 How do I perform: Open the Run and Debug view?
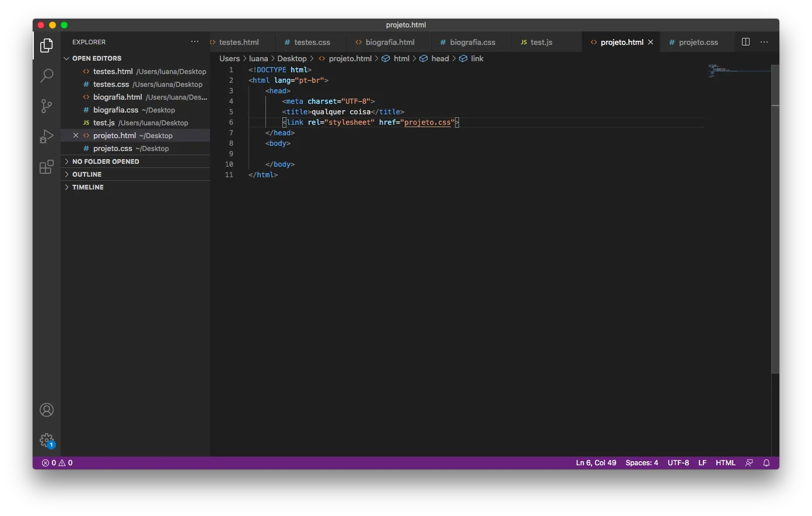pyautogui.click(x=47, y=136)
